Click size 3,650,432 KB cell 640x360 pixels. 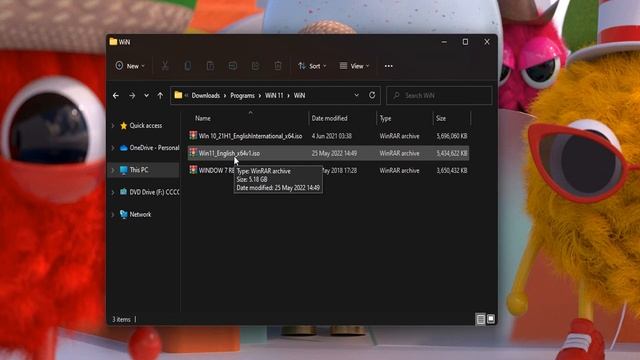click(452, 170)
